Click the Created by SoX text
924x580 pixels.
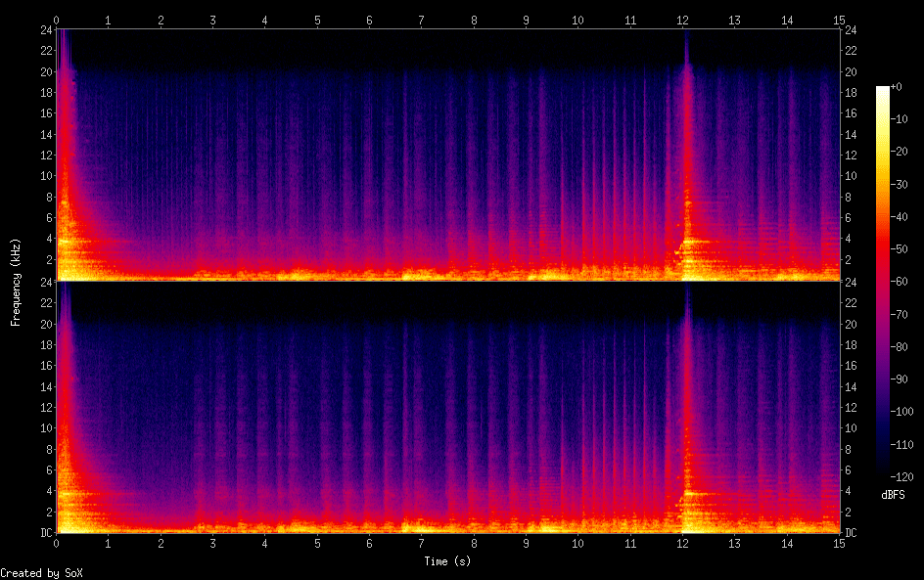point(41,574)
